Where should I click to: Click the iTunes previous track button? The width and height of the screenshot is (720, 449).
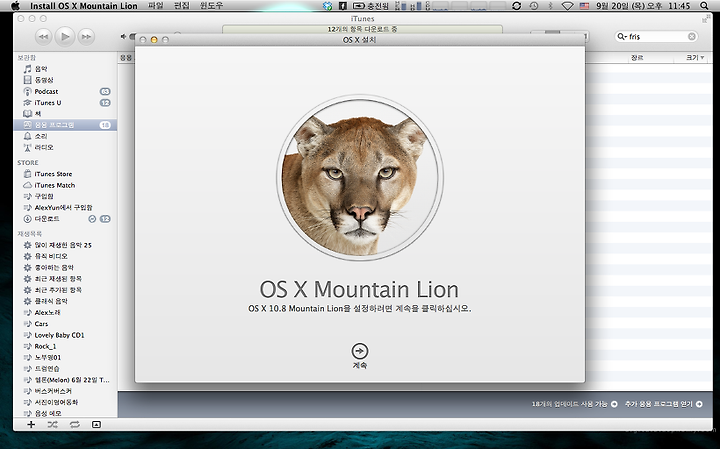pyautogui.click(x=43, y=36)
